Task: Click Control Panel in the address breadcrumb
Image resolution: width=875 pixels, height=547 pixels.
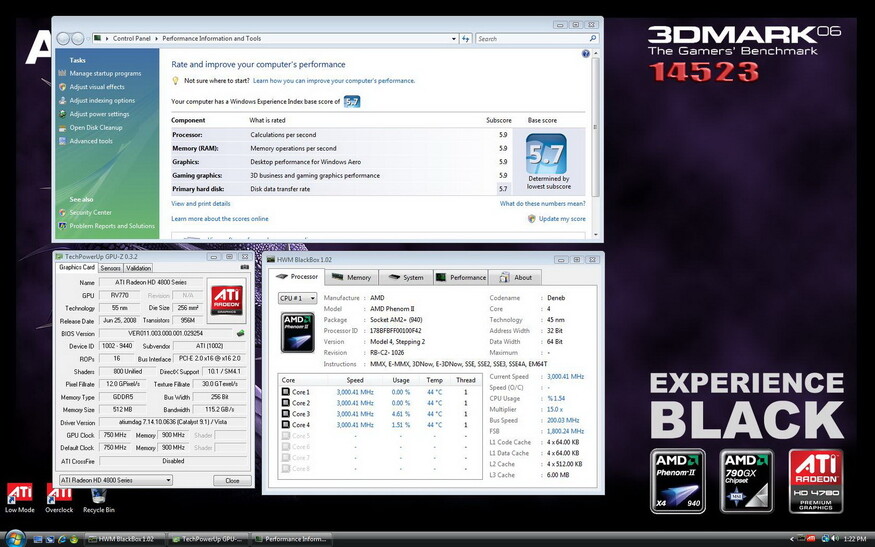Action: click(132, 39)
